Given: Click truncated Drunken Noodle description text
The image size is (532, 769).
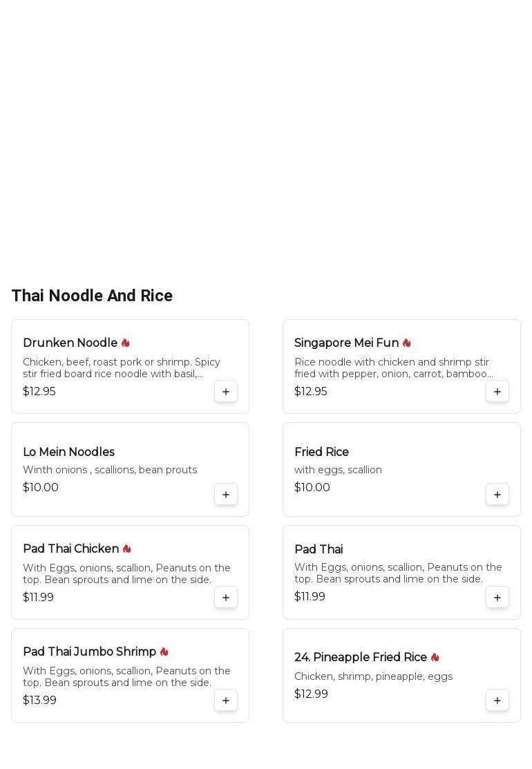Looking at the screenshot, I should click(122, 368).
